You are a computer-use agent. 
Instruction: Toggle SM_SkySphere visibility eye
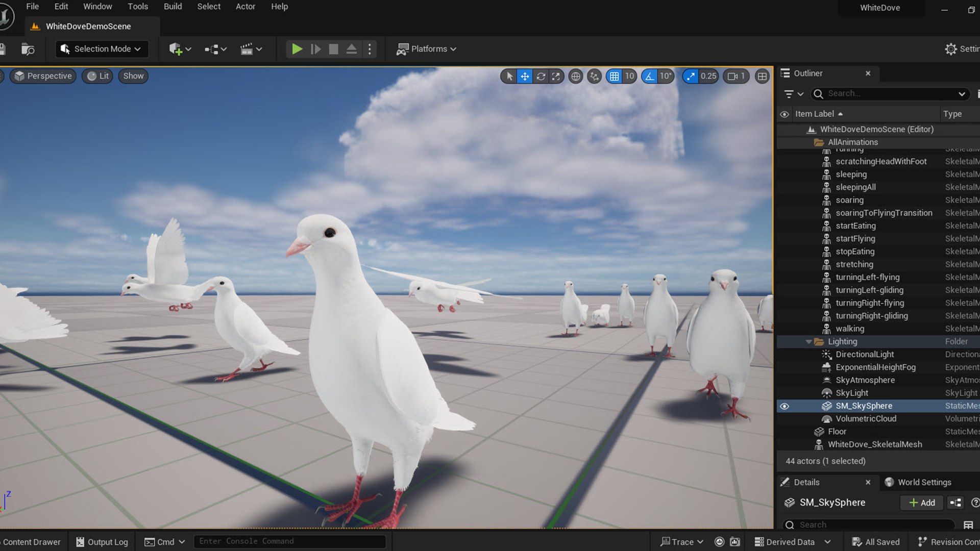pos(785,406)
